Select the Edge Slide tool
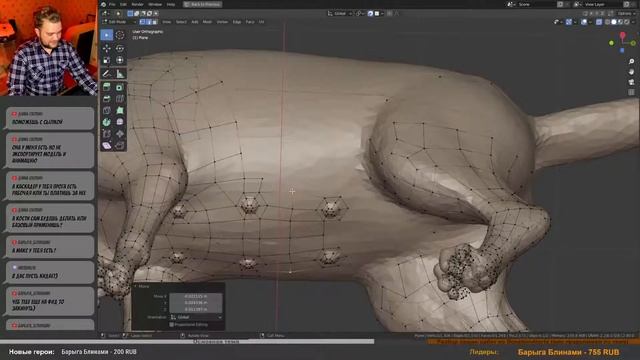Screen dimensions: 640x360 click(x=107, y=134)
